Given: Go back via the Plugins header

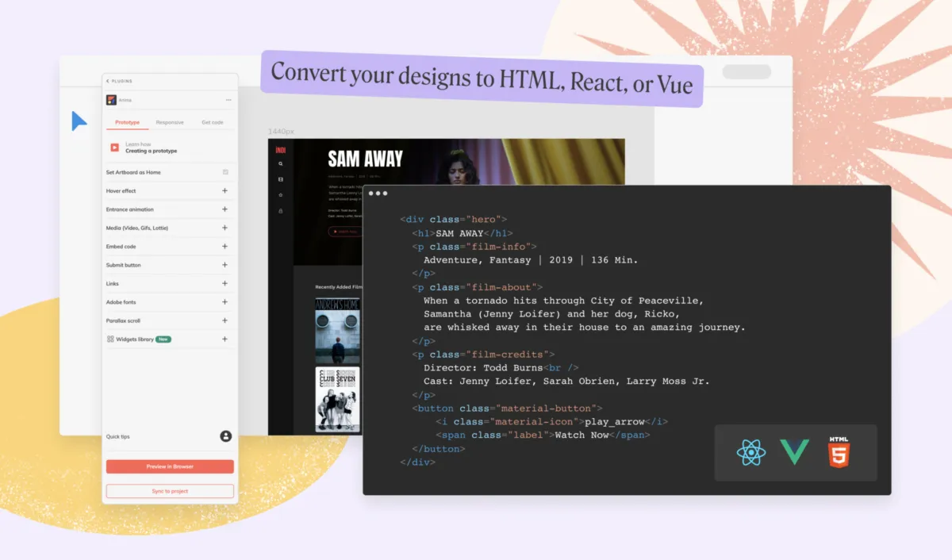Looking at the screenshot, I should (x=120, y=81).
